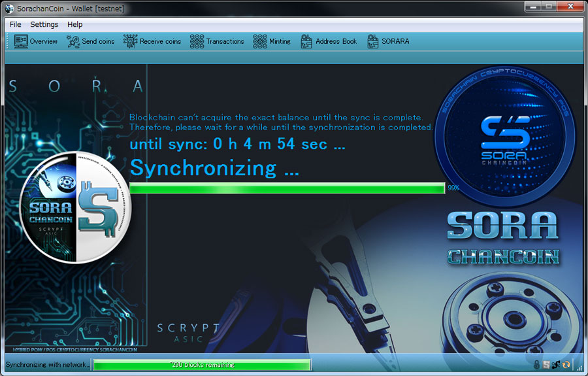Click the Address Book icon
The width and height of the screenshot is (588, 376).
[306, 41]
